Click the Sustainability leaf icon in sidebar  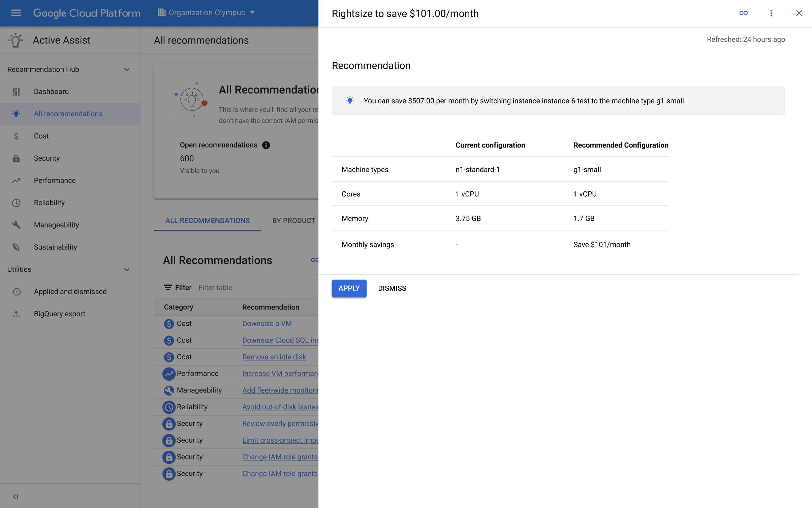16,247
